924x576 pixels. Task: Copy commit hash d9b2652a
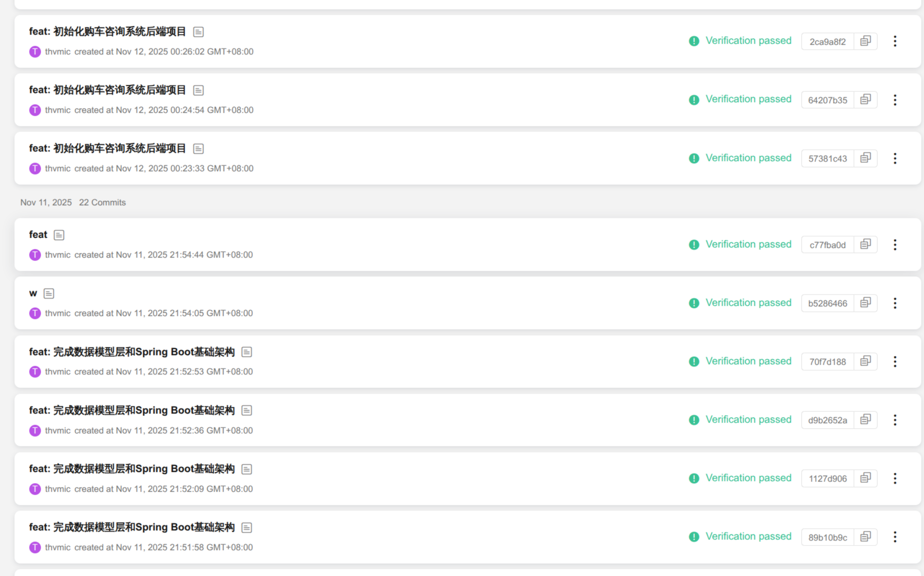[866, 420]
